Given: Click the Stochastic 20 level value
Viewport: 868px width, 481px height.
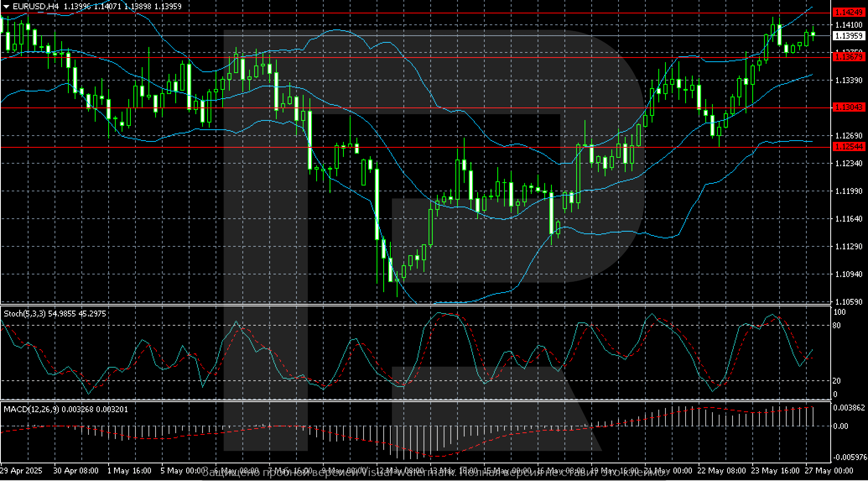Looking at the screenshot, I should point(837,381).
